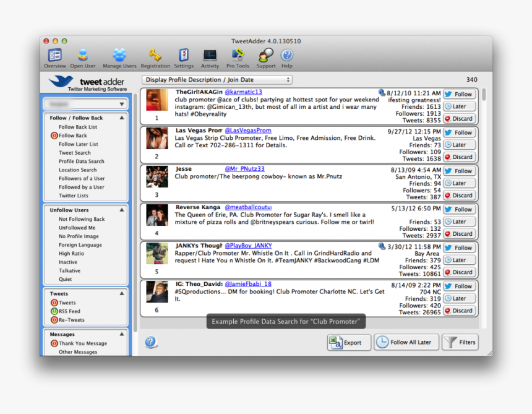This screenshot has height=414, width=532.
Task: Select Profile Data Search in the sidebar
Action: [x=82, y=162]
